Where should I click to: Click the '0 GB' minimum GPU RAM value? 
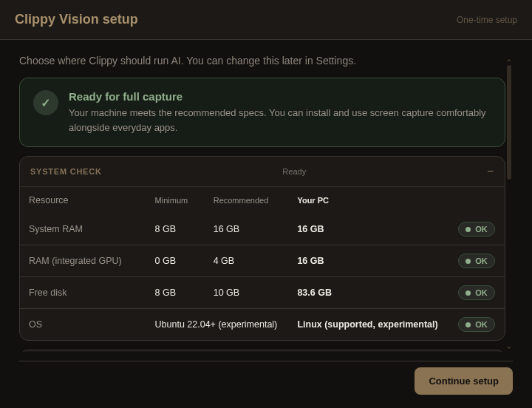click(166, 261)
